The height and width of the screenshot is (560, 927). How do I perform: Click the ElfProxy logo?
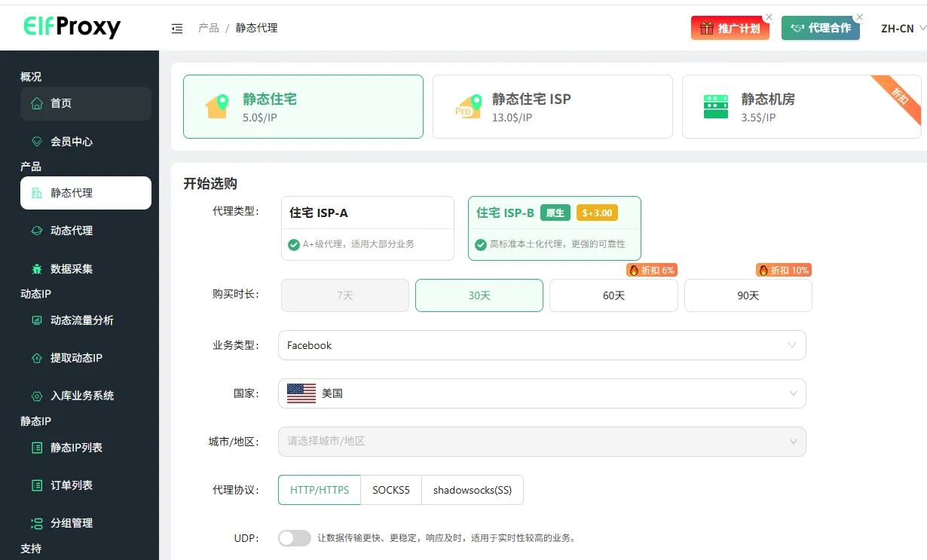click(72, 27)
